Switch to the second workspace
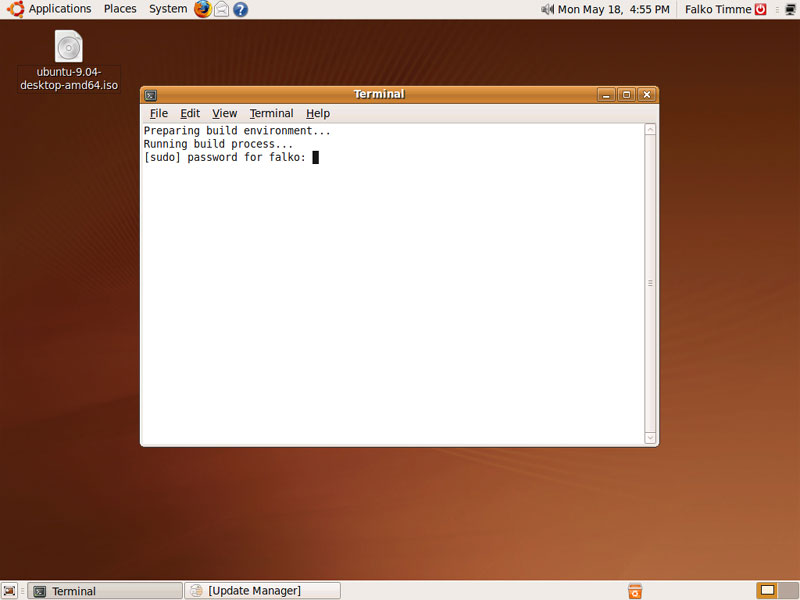Screen dimensions: 800x600 pyautogui.click(x=788, y=591)
